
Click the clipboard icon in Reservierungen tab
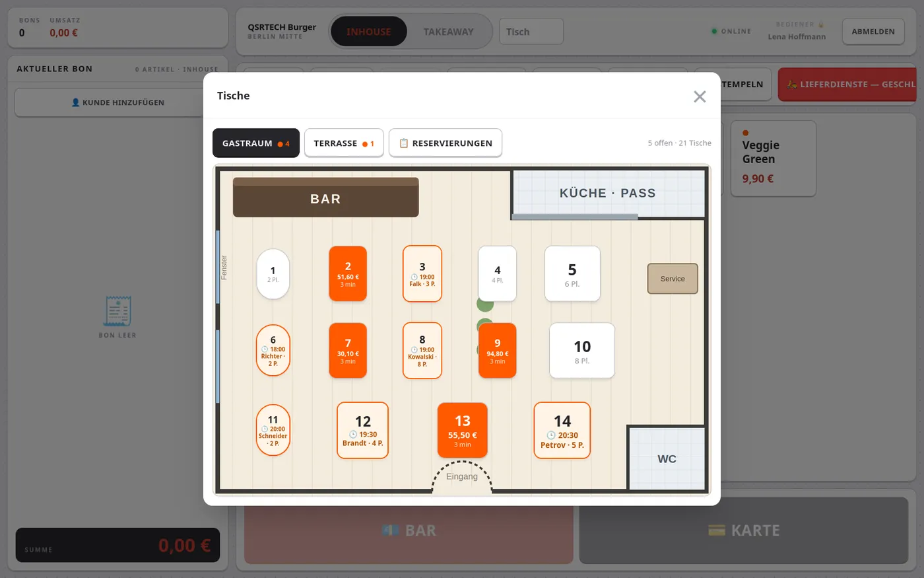[x=404, y=143]
